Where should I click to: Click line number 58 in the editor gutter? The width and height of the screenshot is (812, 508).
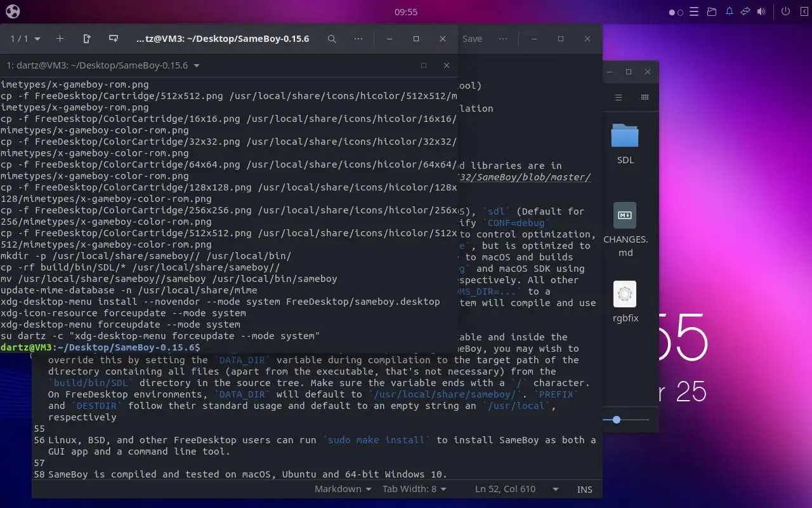point(39,474)
